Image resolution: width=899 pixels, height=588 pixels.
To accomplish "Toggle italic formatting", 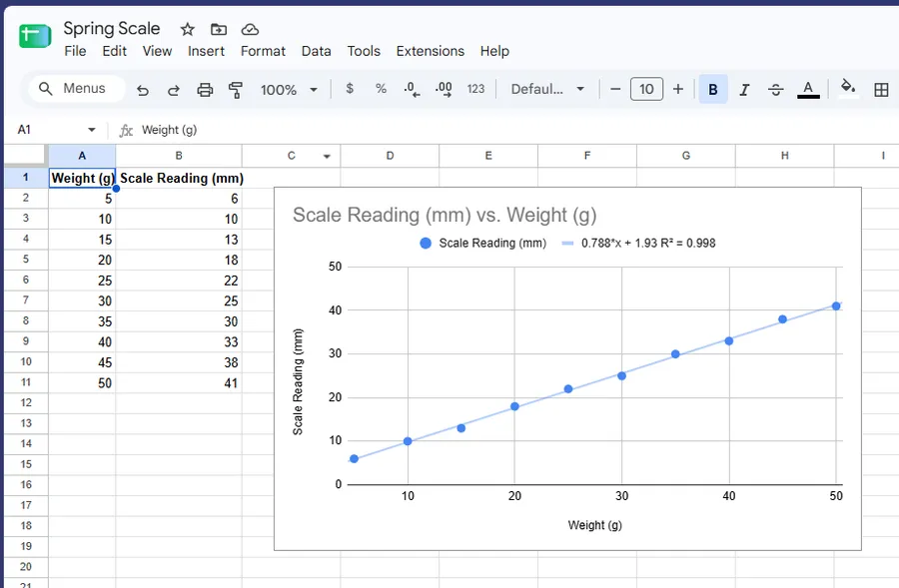I will (x=744, y=90).
